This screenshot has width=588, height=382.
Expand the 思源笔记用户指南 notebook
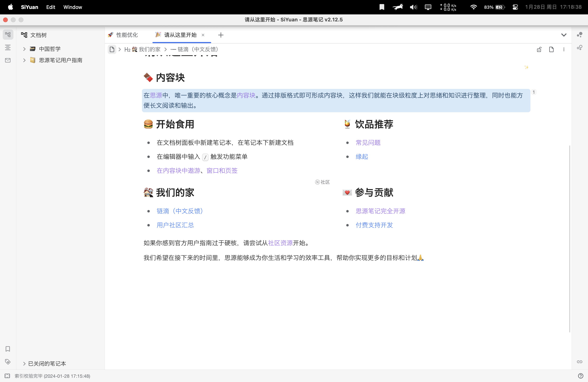[x=24, y=60]
